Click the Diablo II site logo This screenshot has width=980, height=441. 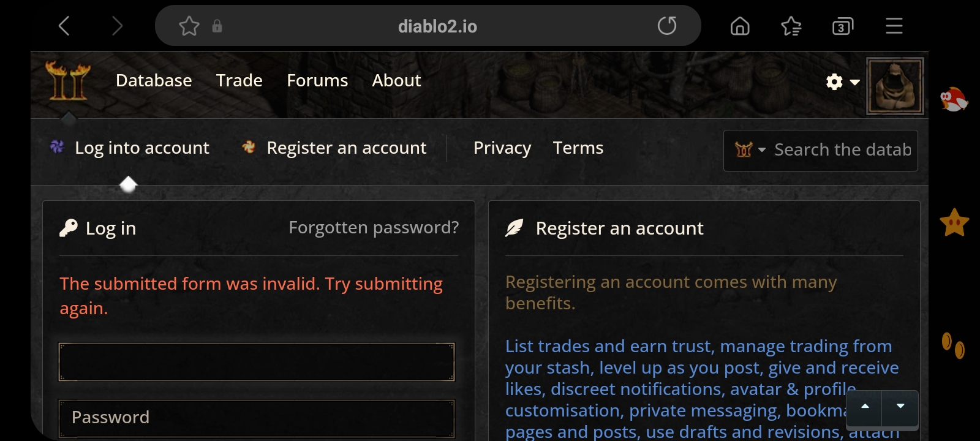pos(67,81)
